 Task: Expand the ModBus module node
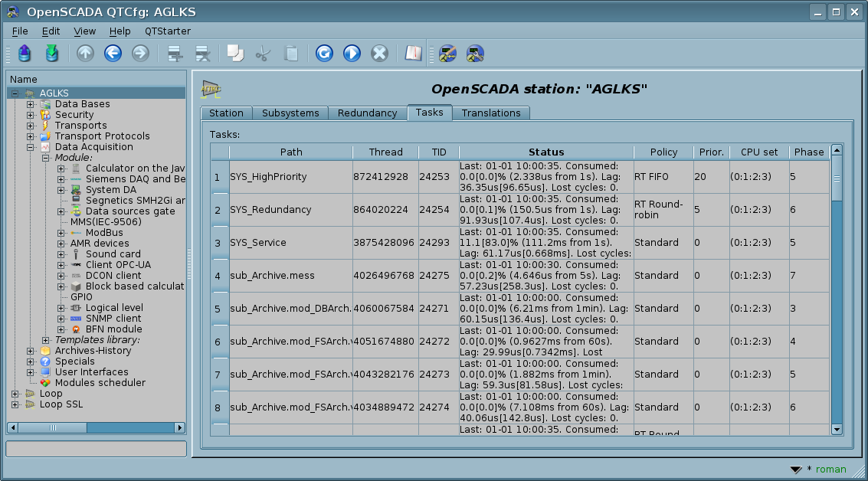pyautogui.click(x=61, y=233)
